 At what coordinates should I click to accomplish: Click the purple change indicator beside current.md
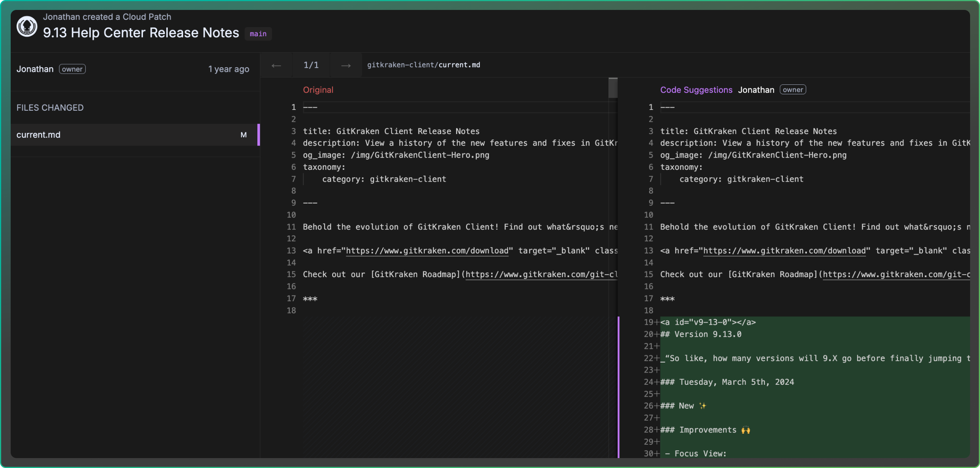259,134
